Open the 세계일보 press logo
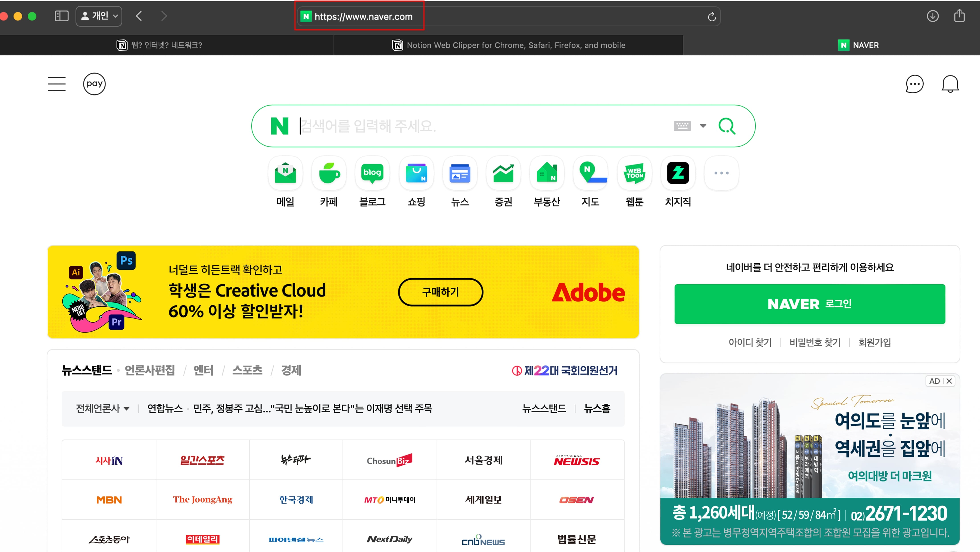This screenshot has height=552, width=980. click(x=483, y=500)
